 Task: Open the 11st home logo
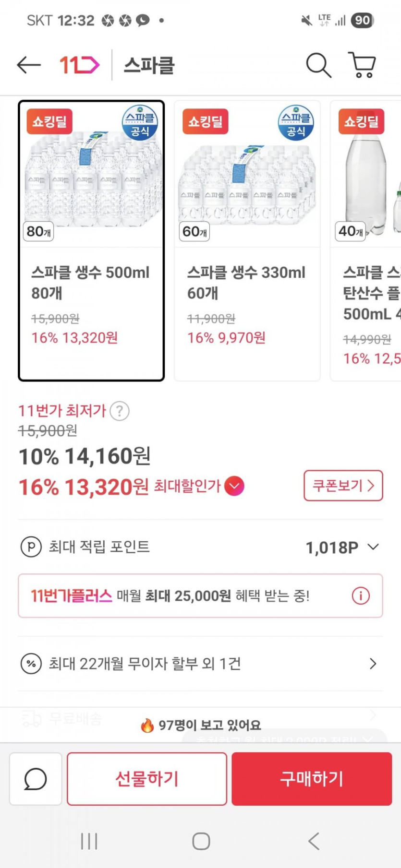(79, 65)
